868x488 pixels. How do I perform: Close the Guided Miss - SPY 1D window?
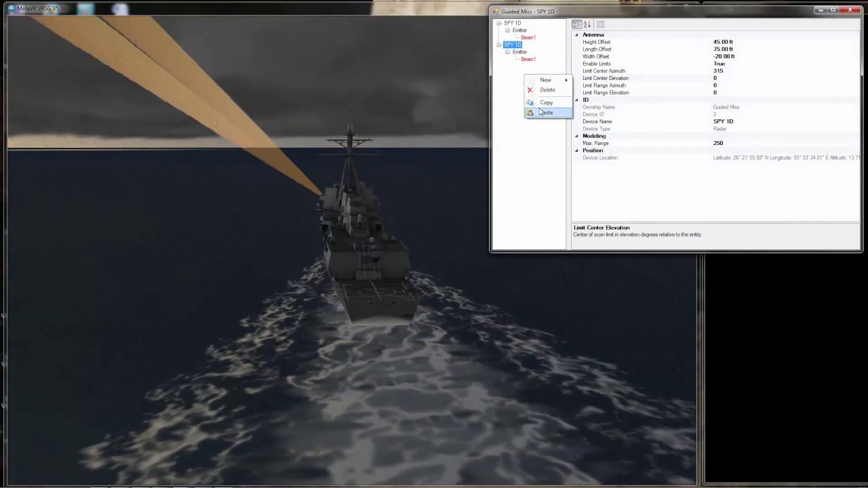point(850,10)
